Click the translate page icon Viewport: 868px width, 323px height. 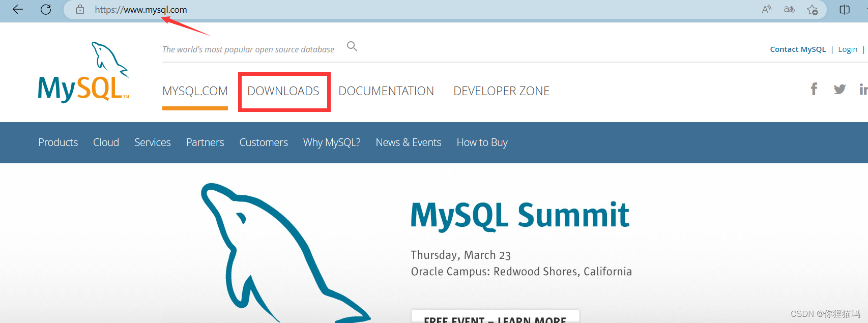(789, 10)
